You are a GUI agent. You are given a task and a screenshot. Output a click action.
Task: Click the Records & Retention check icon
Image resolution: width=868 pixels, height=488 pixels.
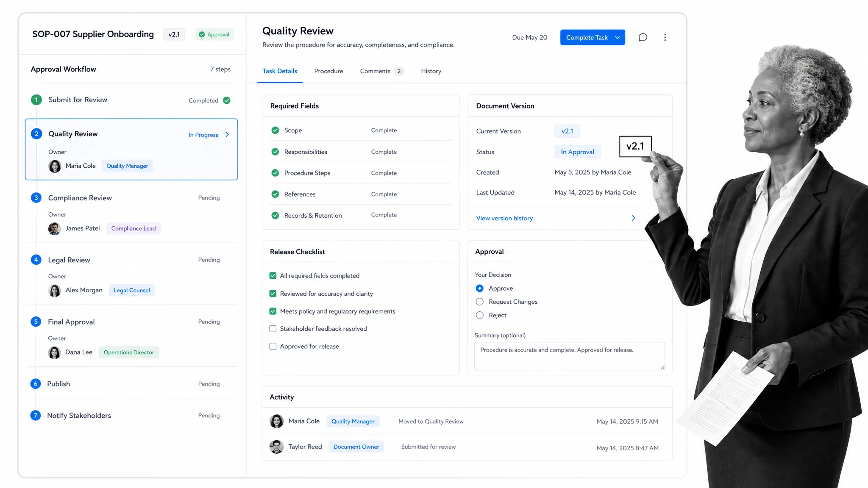pos(275,215)
